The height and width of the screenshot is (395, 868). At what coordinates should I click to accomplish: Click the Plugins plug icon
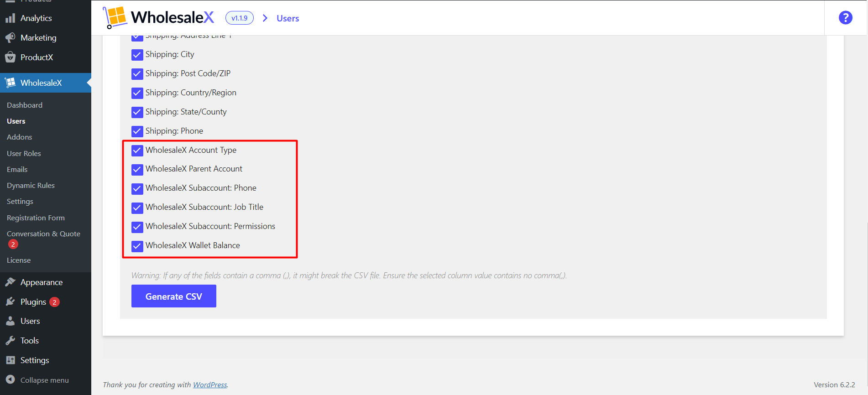(10, 302)
